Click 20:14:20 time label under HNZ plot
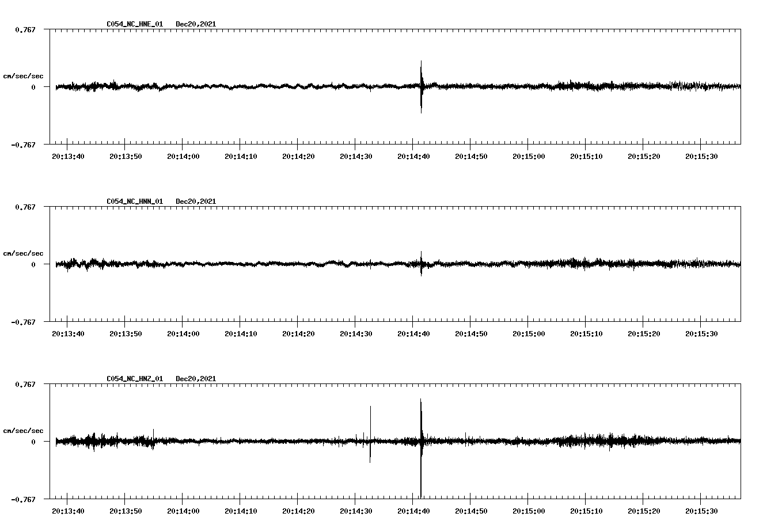 tap(298, 511)
